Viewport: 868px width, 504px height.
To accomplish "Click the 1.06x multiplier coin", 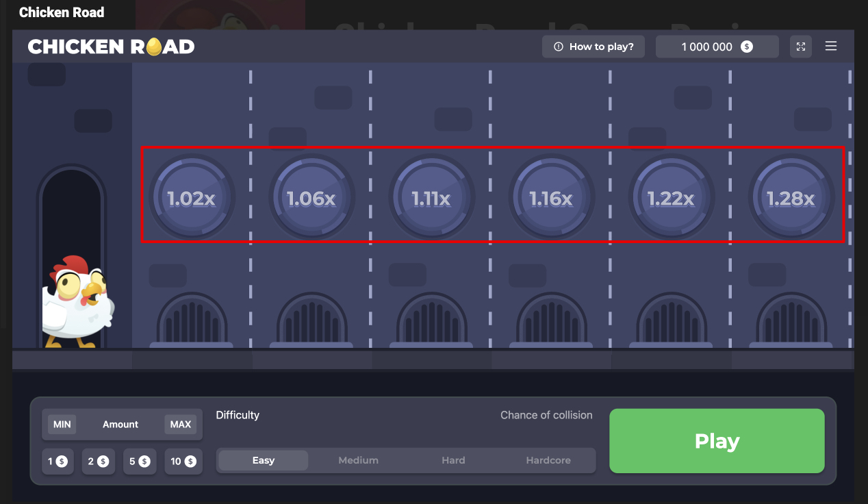I will click(311, 199).
